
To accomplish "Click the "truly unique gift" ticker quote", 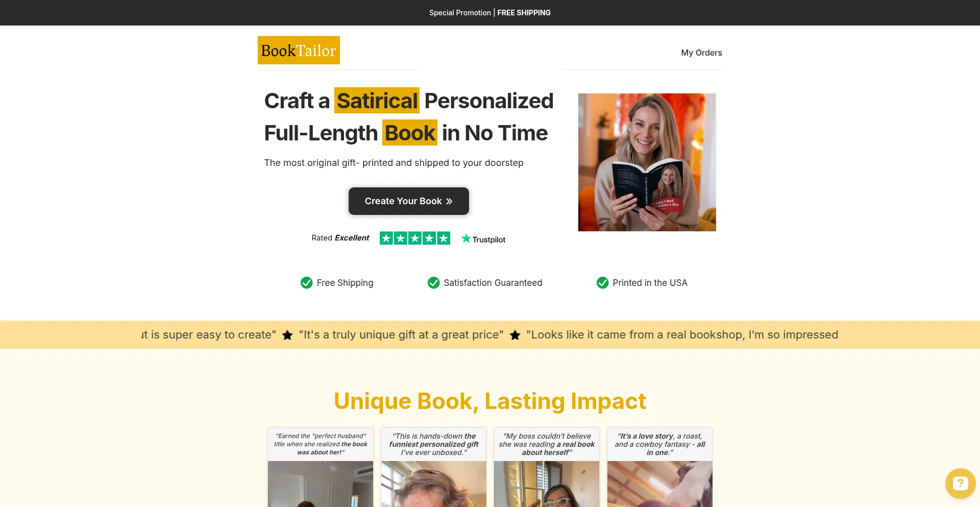I will [401, 335].
